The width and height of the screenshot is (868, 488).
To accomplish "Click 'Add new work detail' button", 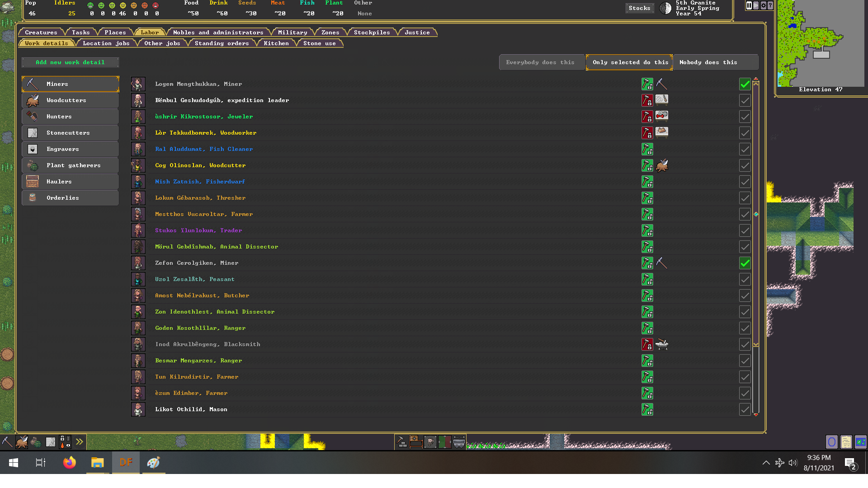I will (x=70, y=62).
